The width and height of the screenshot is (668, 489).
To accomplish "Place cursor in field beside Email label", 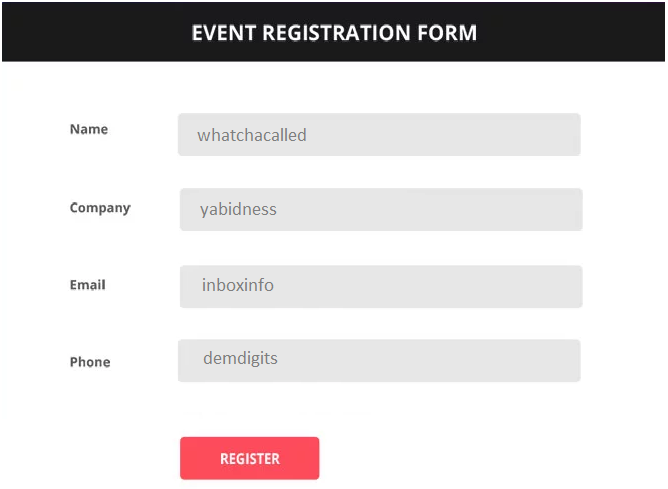I will click(381, 287).
